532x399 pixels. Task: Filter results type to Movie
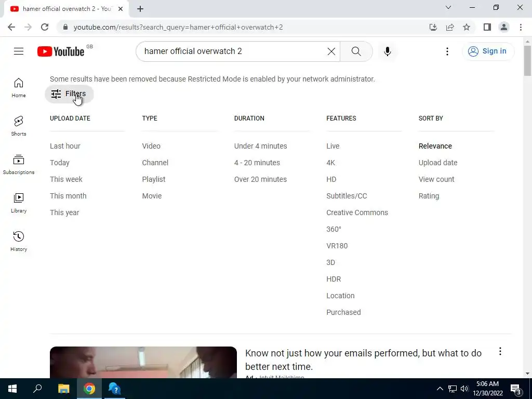(152, 196)
